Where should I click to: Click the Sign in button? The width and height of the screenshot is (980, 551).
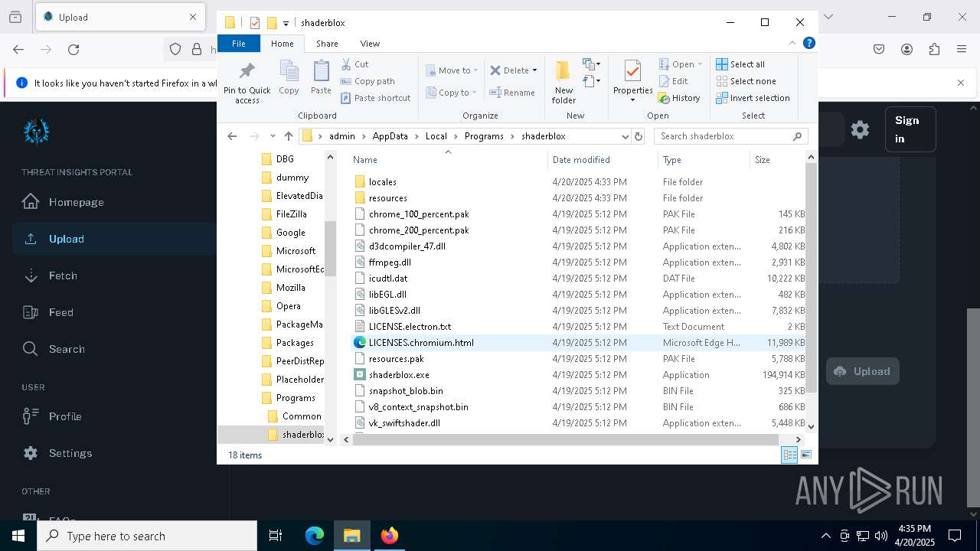point(910,129)
